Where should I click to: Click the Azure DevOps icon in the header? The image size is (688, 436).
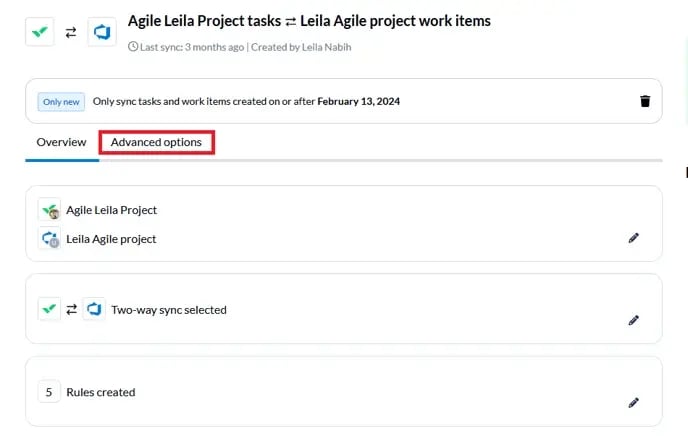(x=102, y=32)
